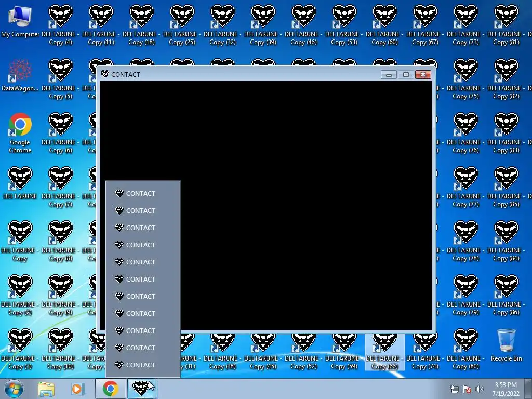
Task: Select DELTARUNE - Copy (86) icon
Action: 506,295
